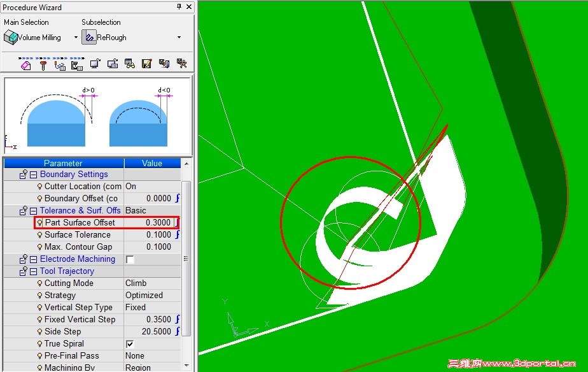Open the Subselection ReRough dropdown arrow
588x372 pixels.
point(179,38)
